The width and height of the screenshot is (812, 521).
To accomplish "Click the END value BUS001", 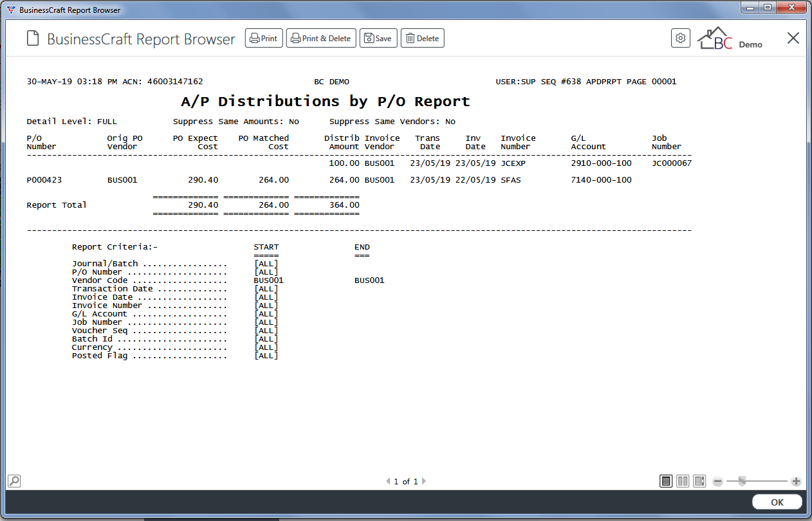I will pyautogui.click(x=369, y=280).
